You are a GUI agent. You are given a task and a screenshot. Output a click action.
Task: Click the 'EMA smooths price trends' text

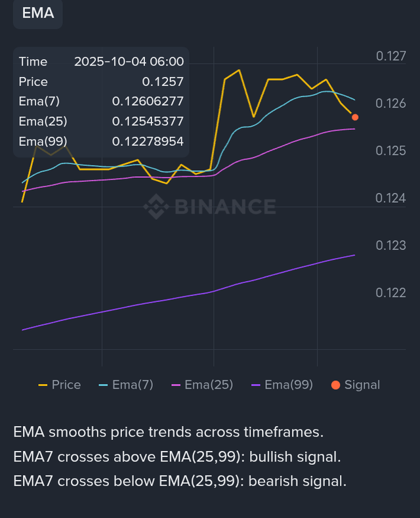[x=169, y=432]
